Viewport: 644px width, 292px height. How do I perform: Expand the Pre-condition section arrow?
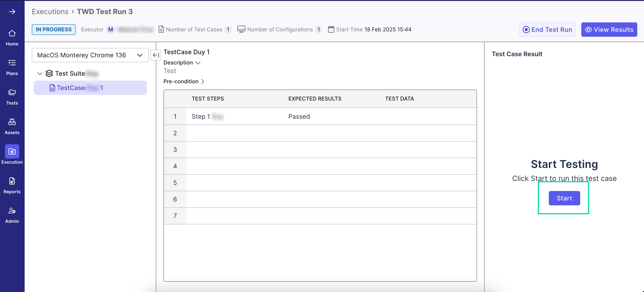(x=203, y=81)
